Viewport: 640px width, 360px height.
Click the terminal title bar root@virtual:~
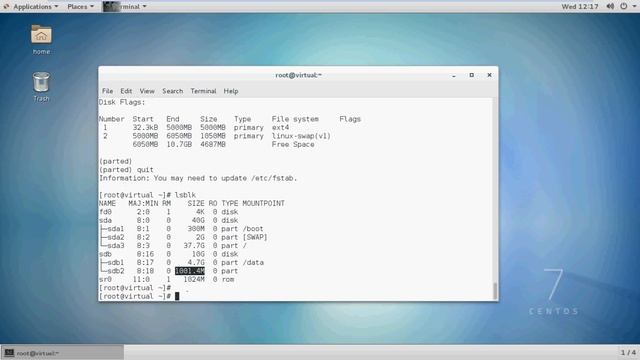[298, 75]
